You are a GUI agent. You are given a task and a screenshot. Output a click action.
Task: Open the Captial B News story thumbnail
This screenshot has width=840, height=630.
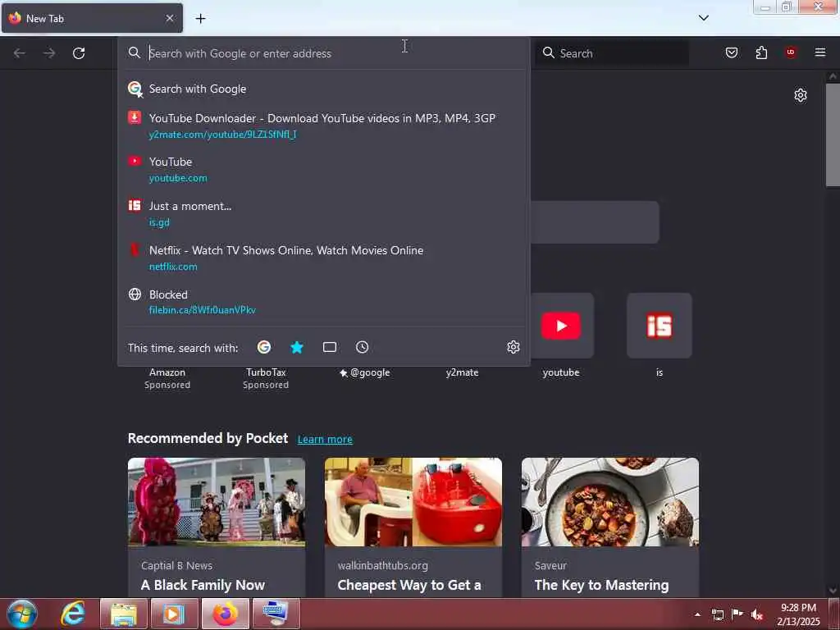217,502
